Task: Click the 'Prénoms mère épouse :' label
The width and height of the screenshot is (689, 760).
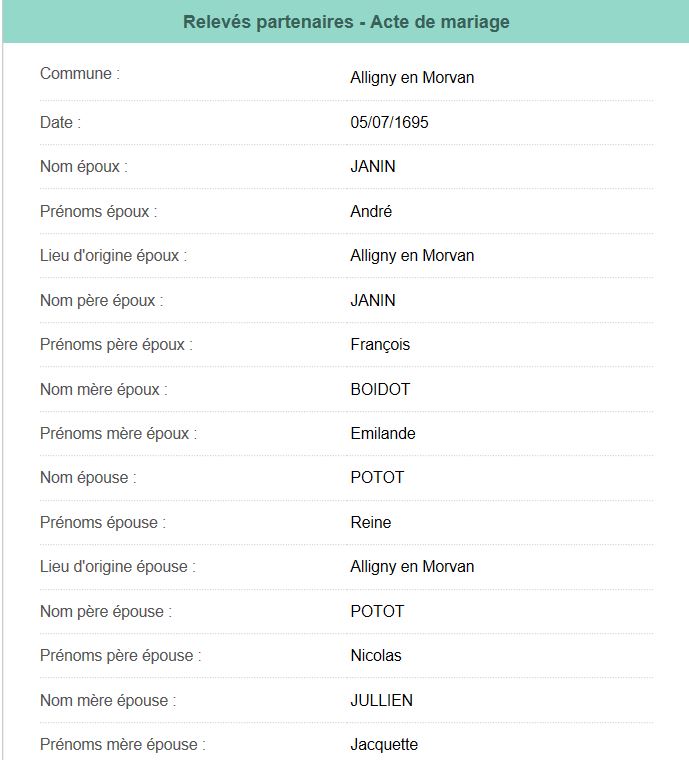Action: coord(123,745)
